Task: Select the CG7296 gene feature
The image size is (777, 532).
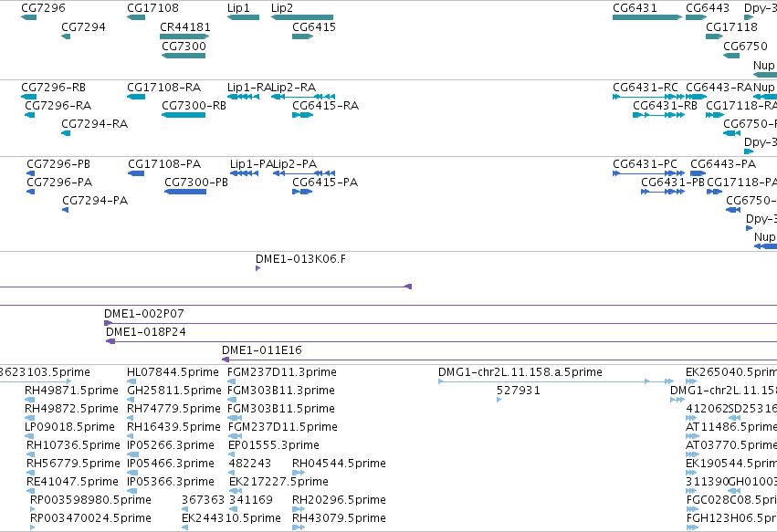Action: pos(28,17)
